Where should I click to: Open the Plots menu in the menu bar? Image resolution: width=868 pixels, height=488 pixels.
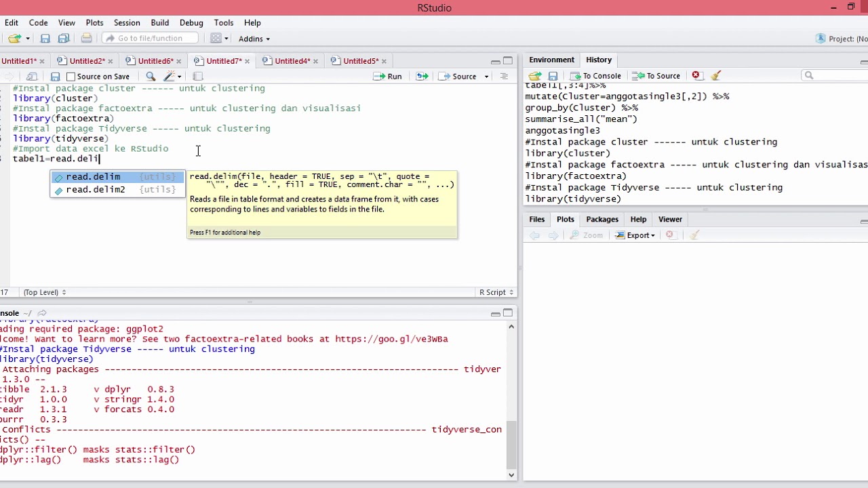coord(94,23)
